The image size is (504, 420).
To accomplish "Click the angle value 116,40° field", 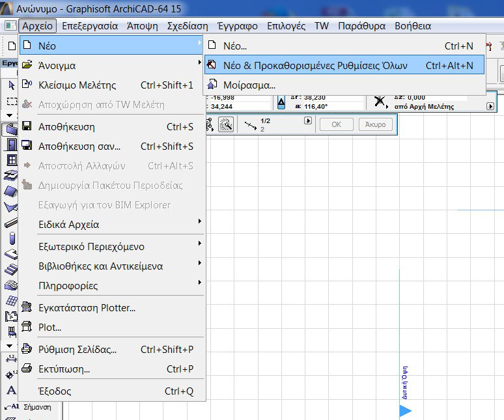I will coord(332,106).
